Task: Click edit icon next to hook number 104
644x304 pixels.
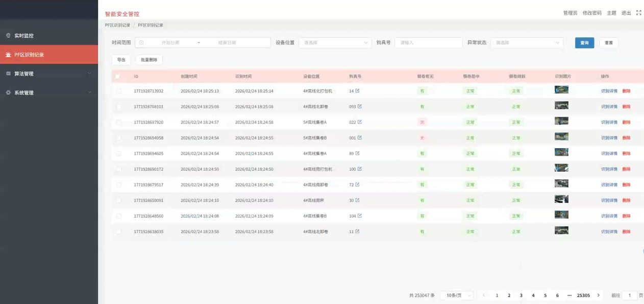Action: click(x=360, y=216)
